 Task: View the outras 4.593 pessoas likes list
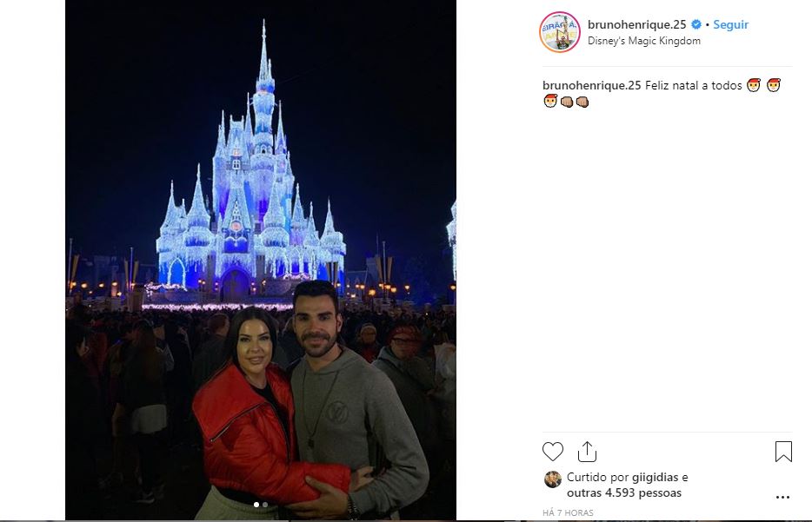(x=624, y=492)
